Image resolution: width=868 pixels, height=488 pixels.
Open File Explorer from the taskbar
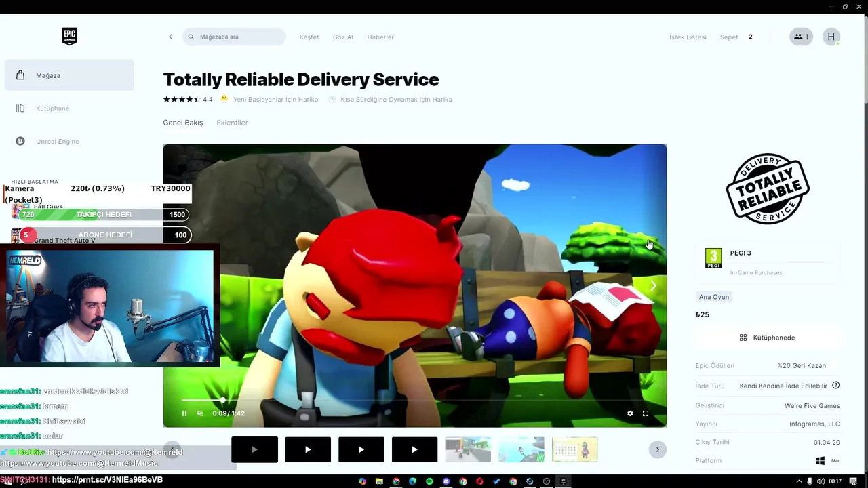tap(379, 481)
